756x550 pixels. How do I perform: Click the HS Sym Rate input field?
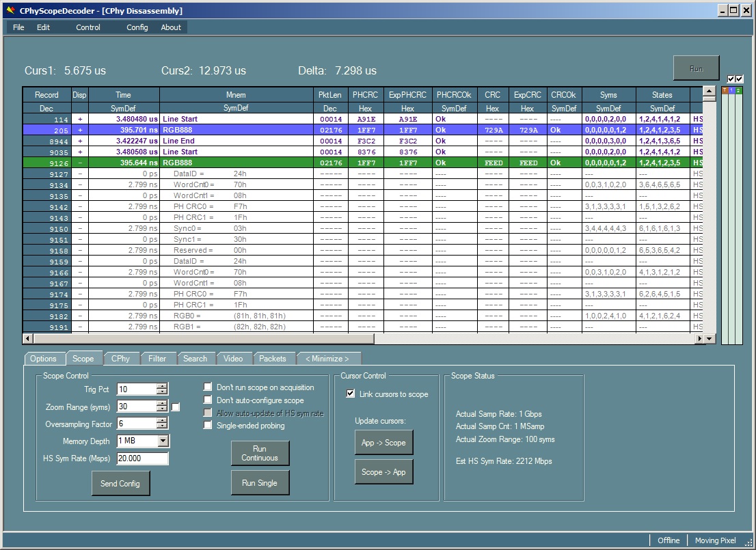click(142, 458)
